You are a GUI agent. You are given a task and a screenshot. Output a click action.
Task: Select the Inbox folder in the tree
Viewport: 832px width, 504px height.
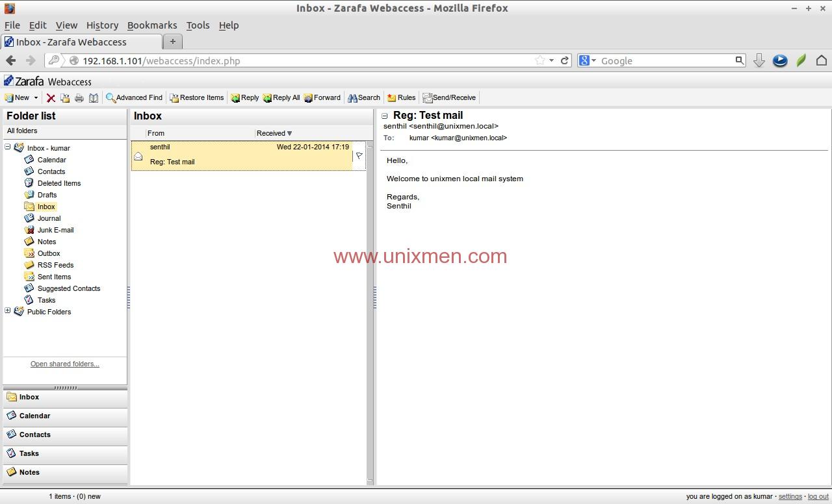(x=46, y=207)
